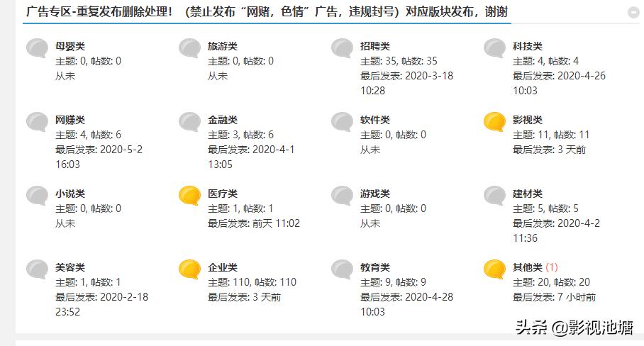Click the yellow bubble icon beside 企业类
Image resolution: width=644 pixels, height=346 pixels.
tap(190, 269)
